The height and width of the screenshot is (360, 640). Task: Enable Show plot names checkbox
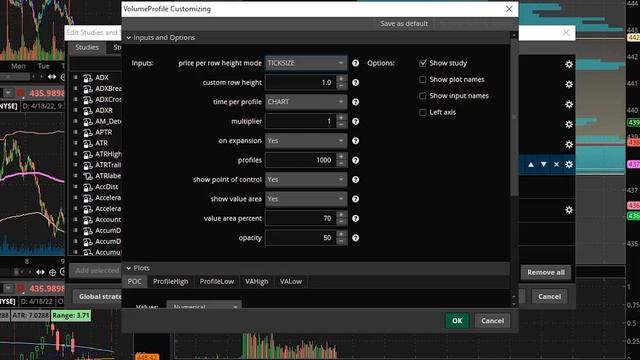[423, 80]
